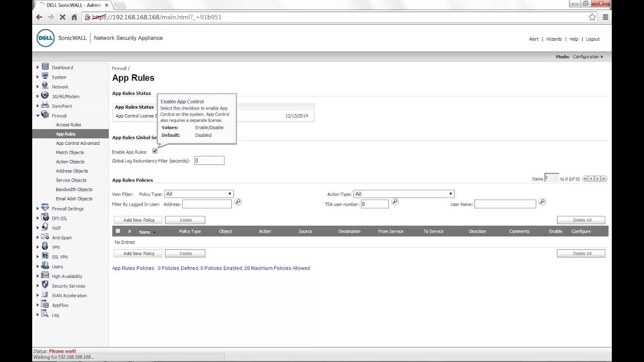Click the Network icon in sidebar

(x=45, y=86)
